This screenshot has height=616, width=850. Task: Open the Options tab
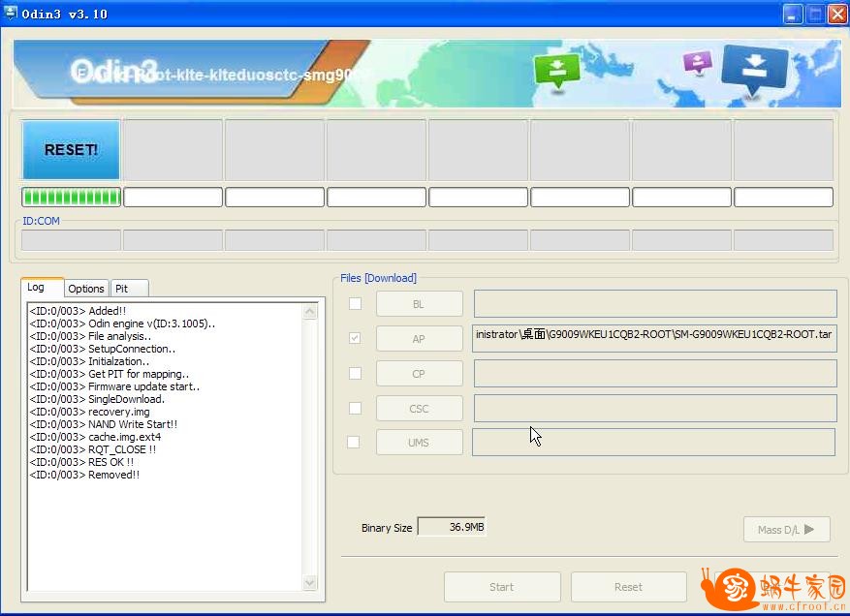(86, 289)
